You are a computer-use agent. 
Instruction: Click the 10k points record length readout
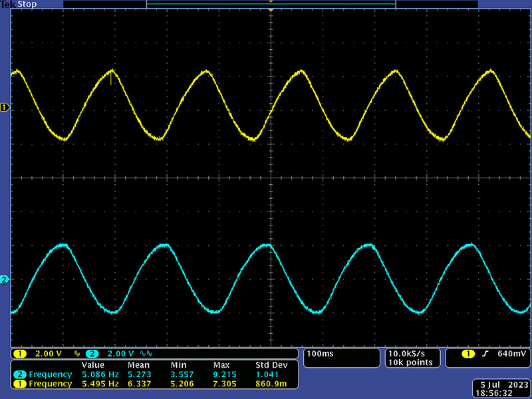tap(410, 362)
